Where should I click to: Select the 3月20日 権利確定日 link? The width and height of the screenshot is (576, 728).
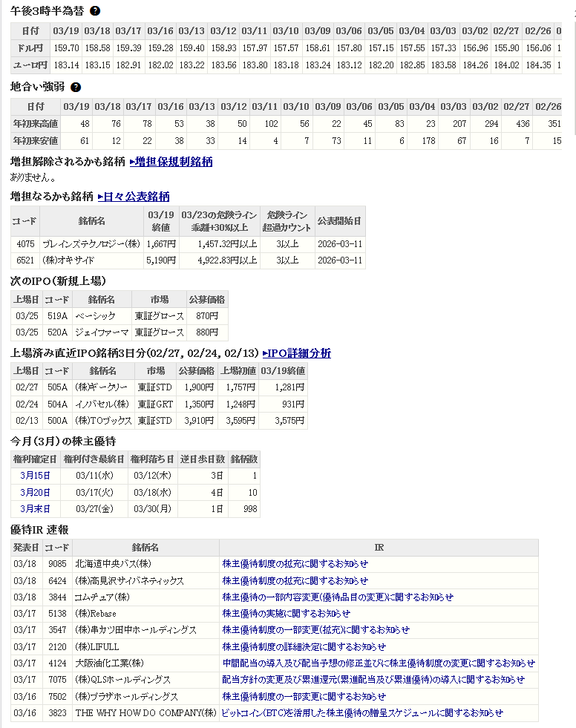[x=35, y=492]
